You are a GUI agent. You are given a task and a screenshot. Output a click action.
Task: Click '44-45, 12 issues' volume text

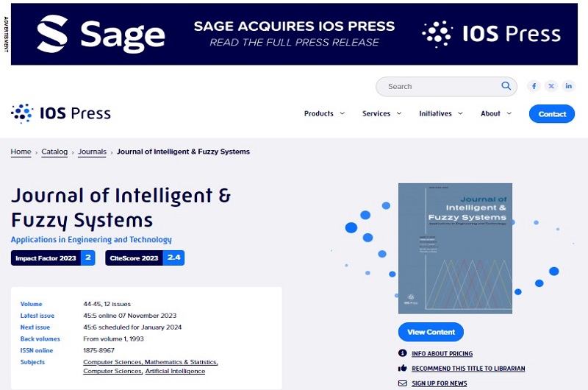(x=107, y=304)
